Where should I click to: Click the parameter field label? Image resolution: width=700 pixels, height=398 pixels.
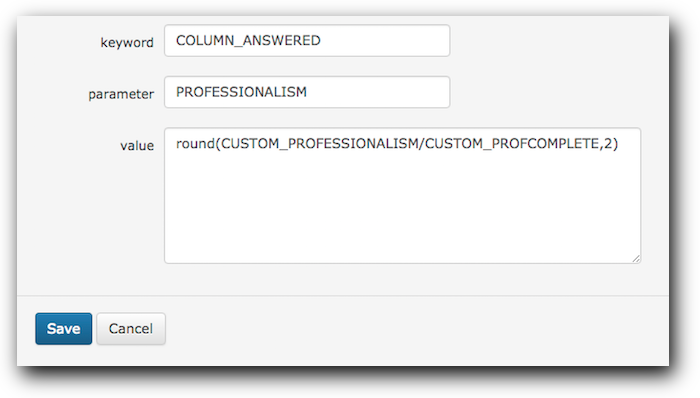point(121,94)
